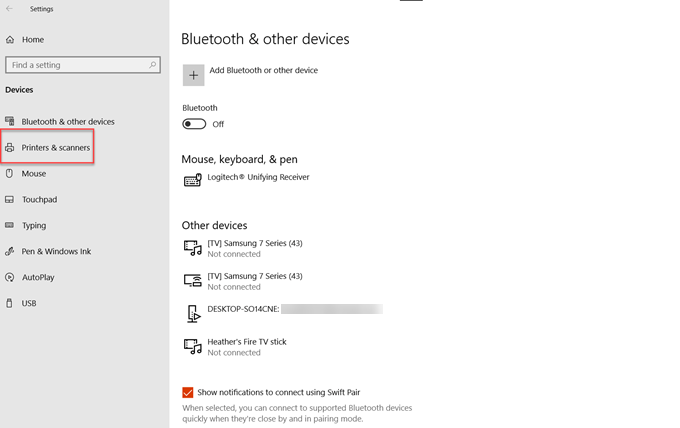680x428 pixels.
Task: Select Bluetooth & other devices page
Action: (x=68, y=122)
